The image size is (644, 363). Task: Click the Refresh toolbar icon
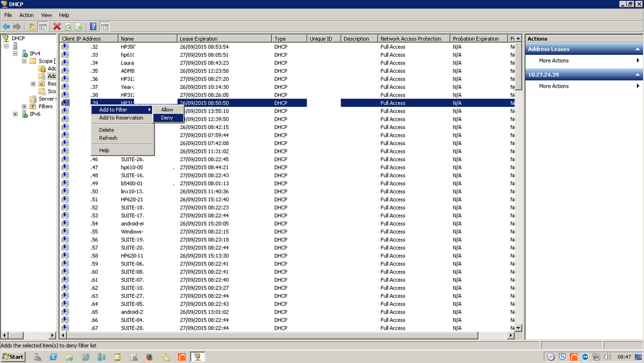[x=68, y=26]
